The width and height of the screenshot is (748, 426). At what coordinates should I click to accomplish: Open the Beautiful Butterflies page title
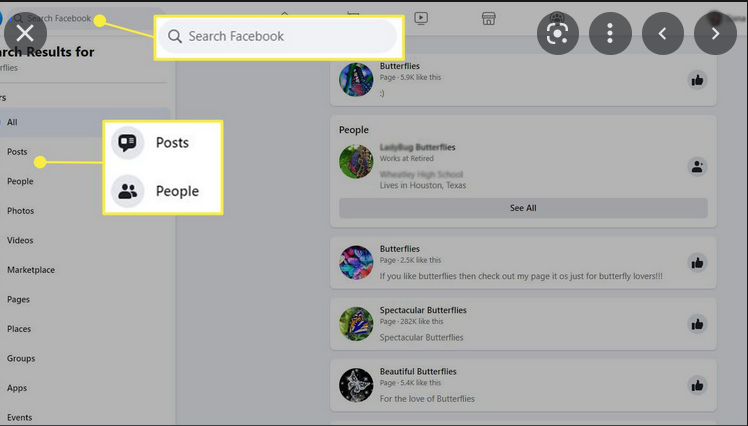(x=418, y=371)
